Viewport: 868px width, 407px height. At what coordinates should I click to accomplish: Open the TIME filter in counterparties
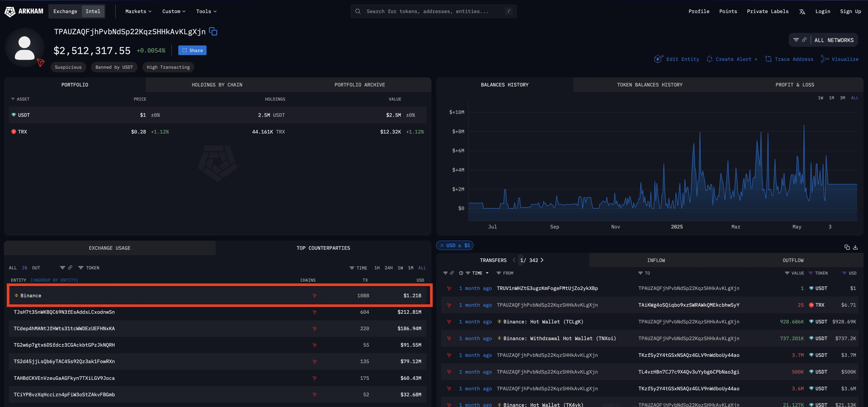point(358,268)
